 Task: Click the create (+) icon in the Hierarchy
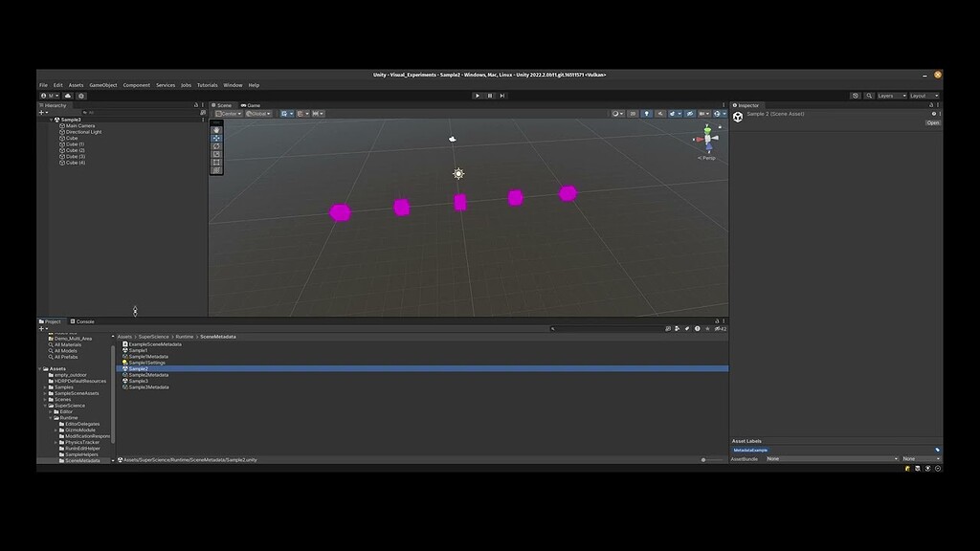click(x=42, y=112)
